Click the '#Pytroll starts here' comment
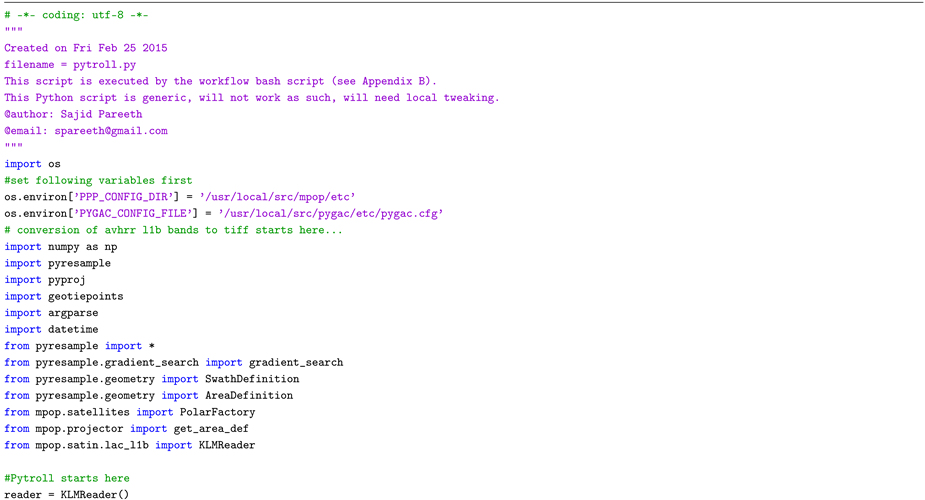925x500 pixels. pos(67,478)
